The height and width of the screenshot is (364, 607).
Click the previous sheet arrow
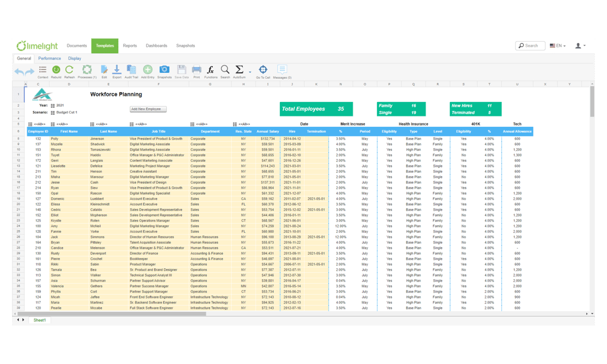18,320
